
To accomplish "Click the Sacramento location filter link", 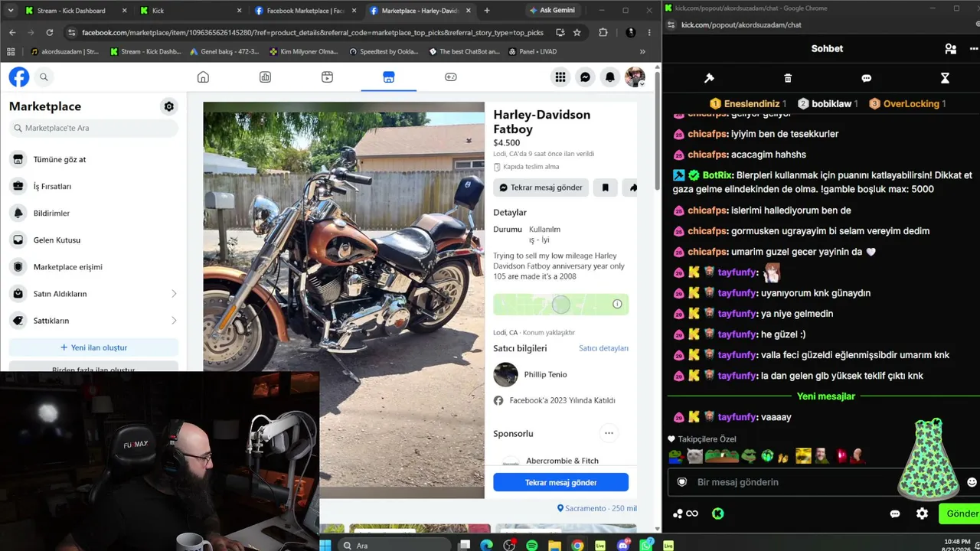I will (597, 508).
